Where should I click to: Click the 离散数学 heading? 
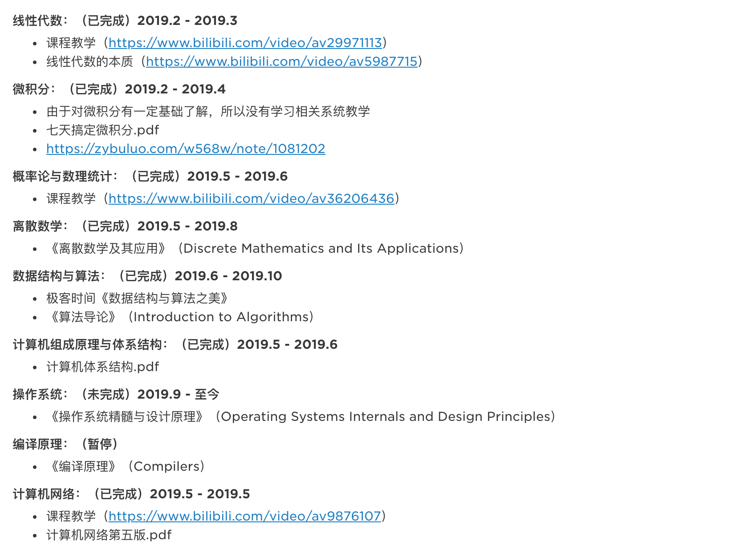pyautogui.click(x=125, y=226)
